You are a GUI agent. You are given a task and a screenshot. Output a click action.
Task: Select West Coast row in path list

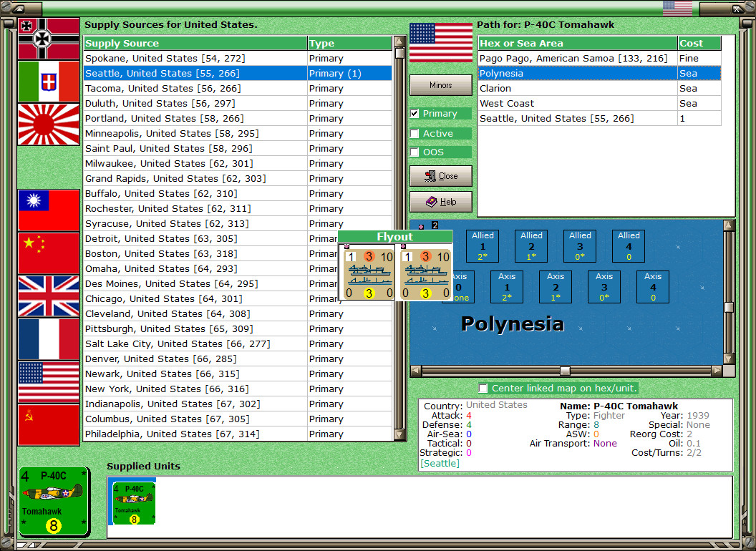(599, 103)
